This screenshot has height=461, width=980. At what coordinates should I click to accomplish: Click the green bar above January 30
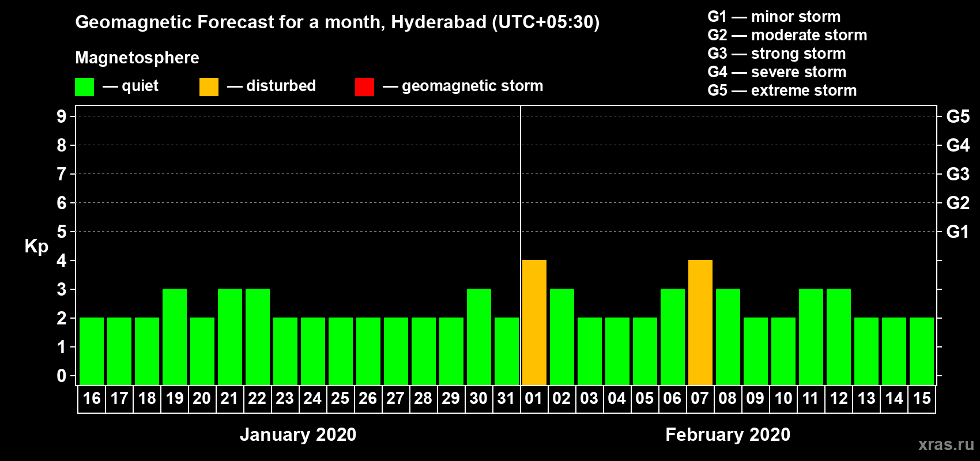coord(479,337)
